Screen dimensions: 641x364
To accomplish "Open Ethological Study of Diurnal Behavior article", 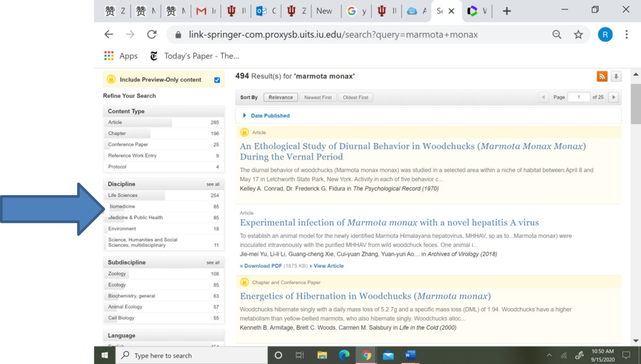I will pyautogui.click(x=413, y=151).
